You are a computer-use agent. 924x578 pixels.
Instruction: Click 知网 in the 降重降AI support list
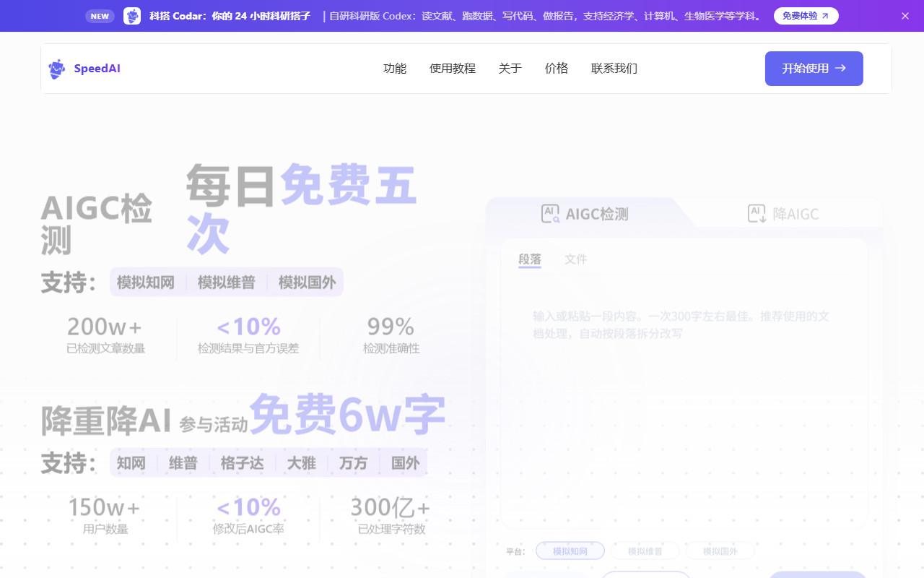[131, 463]
